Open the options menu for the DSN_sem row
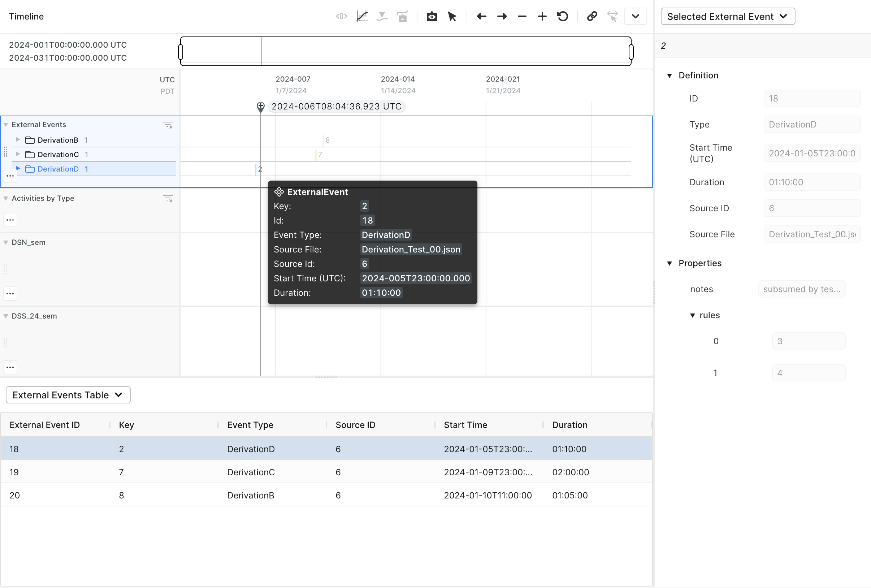Screen dimensions: 871x588 [10, 293]
